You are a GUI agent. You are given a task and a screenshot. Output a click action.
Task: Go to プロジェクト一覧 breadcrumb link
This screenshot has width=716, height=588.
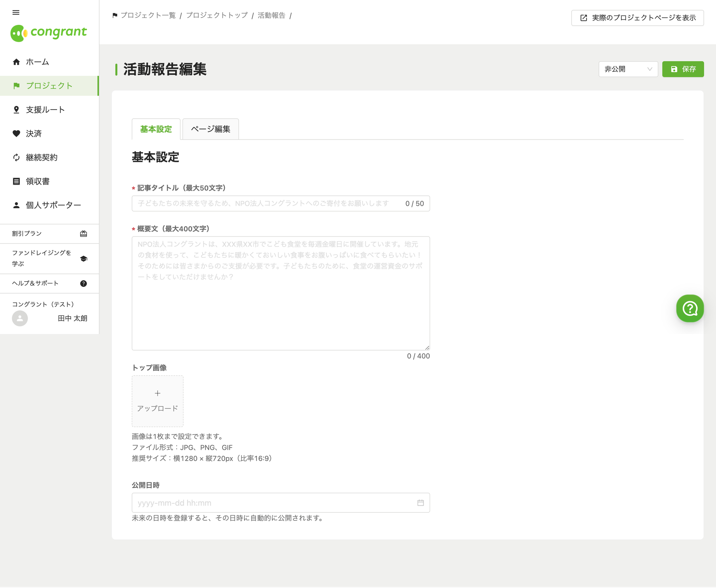pyautogui.click(x=148, y=15)
